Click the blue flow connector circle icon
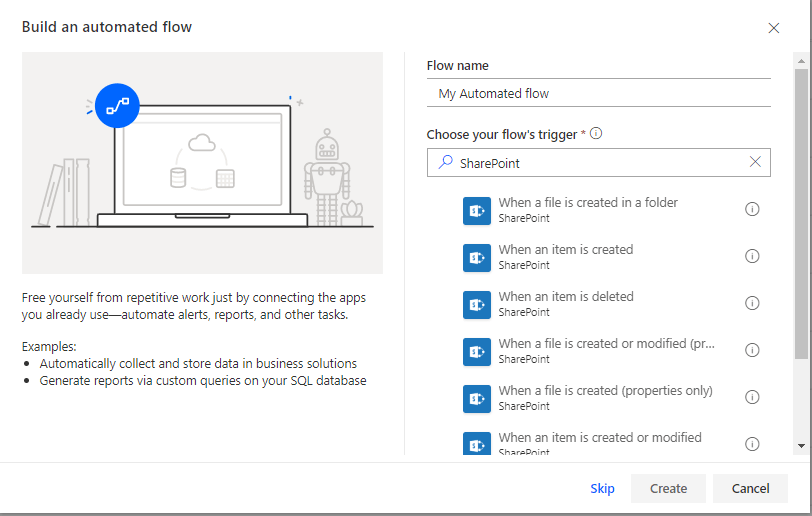Viewport: 812px width, 516px height. (x=117, y=106)
